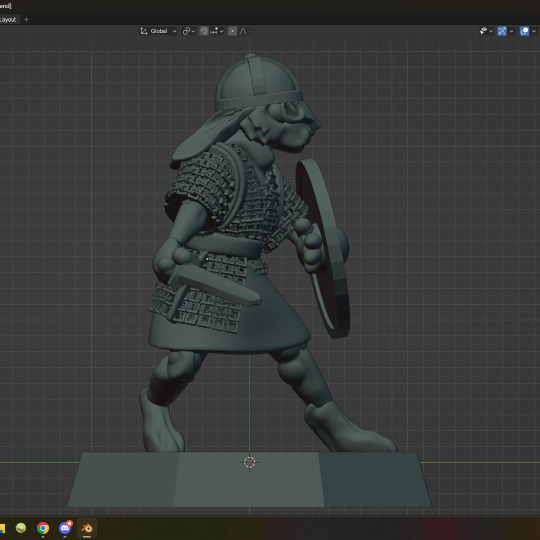
Task: Toggle proportional editing button
Action: pyautogui.click(x=232, y=31)
